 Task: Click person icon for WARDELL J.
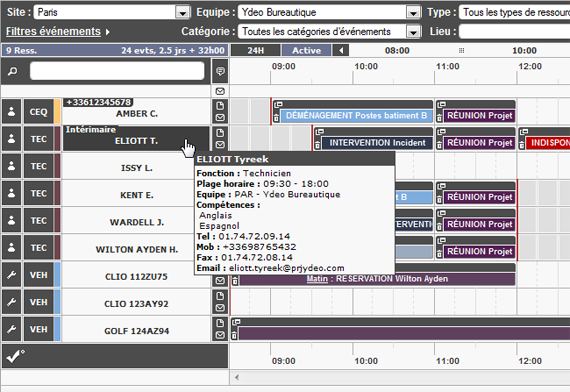coord(12,220)
